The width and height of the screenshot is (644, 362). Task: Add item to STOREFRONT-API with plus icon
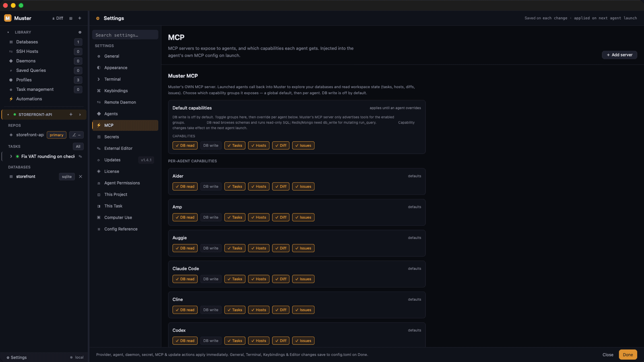71,114
